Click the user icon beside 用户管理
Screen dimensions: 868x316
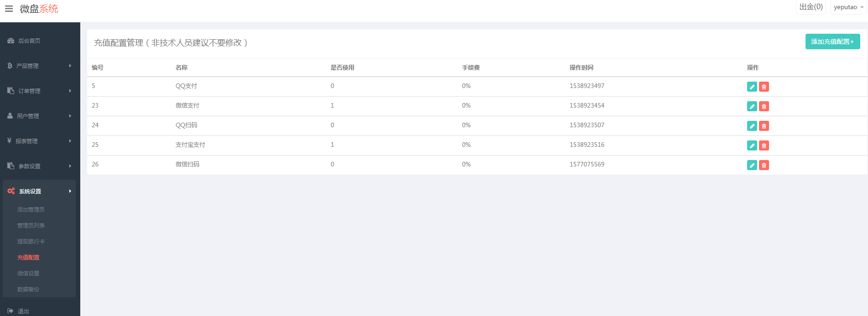[10, 116]
